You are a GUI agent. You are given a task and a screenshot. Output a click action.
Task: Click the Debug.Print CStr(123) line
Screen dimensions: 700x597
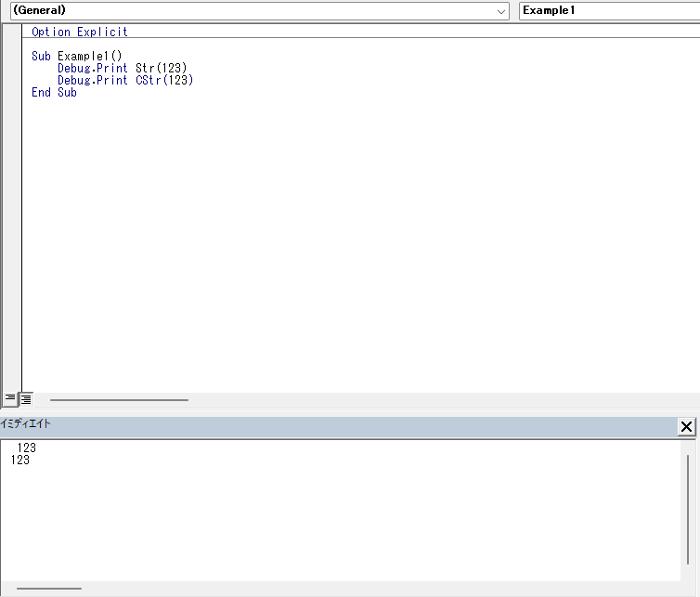(125, 80)
